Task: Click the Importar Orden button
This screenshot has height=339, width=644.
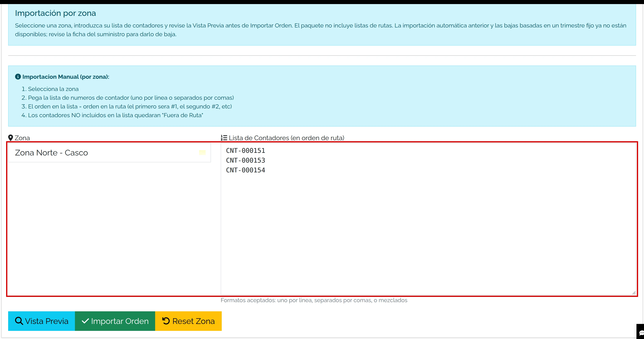Action: tap(115, 321)
